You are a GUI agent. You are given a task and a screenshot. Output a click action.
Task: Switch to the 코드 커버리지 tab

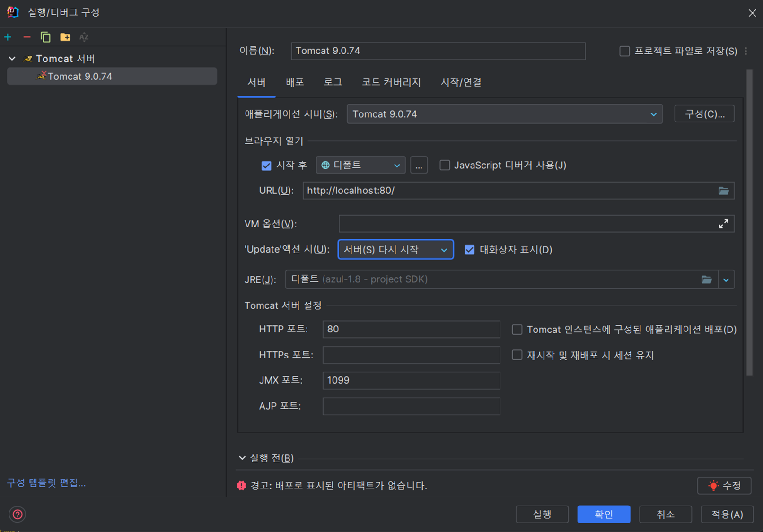pos(391,82)
